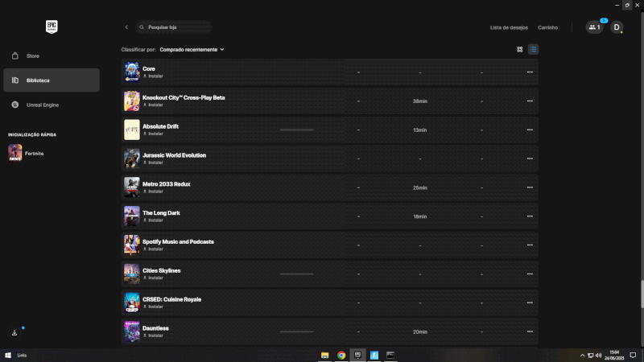Viewport: 644px width, 362px height.
Task: Click the Core game thumbnail
Action: (132, 72)
